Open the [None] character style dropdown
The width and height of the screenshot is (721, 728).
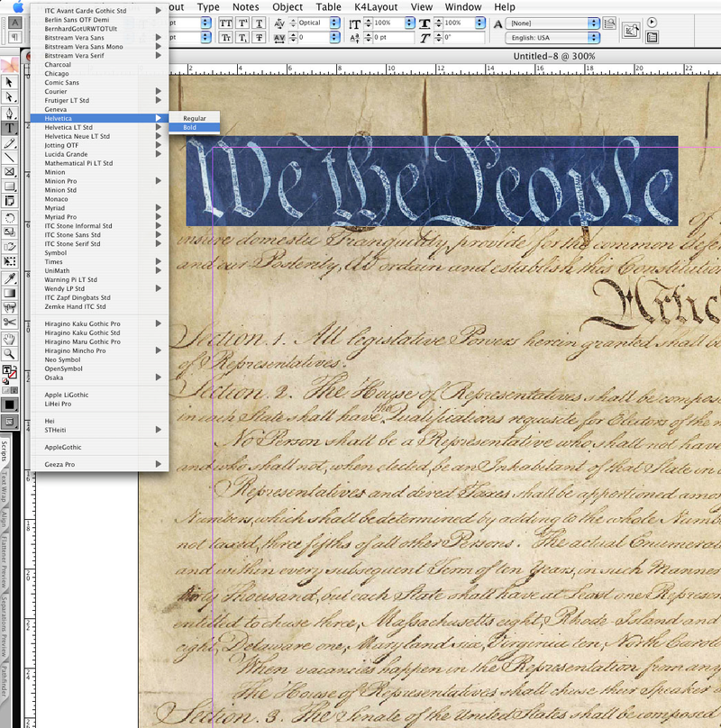coord(552,23)
